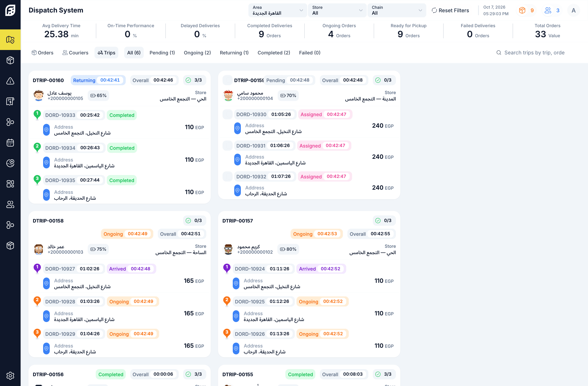The height and width of the screenshot is (386, 588).
Task: Show All (6) trips
Action: (134, 53)
